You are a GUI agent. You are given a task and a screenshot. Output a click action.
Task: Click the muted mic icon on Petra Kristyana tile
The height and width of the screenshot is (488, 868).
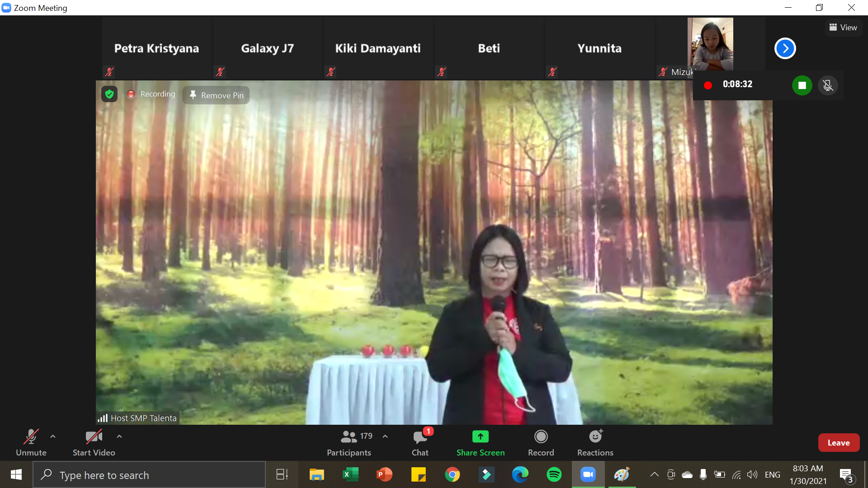click(109, 71)
